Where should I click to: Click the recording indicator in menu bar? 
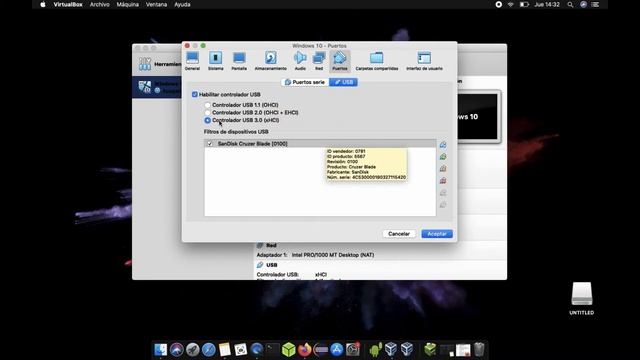(x=498, y=4)
